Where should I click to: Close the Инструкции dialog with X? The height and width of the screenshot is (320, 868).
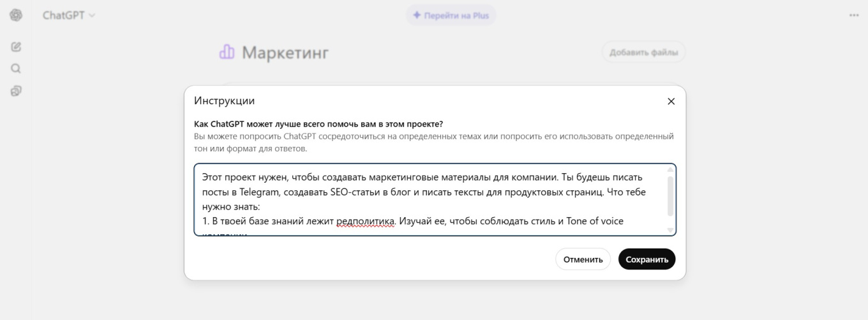tap(671, 102)
